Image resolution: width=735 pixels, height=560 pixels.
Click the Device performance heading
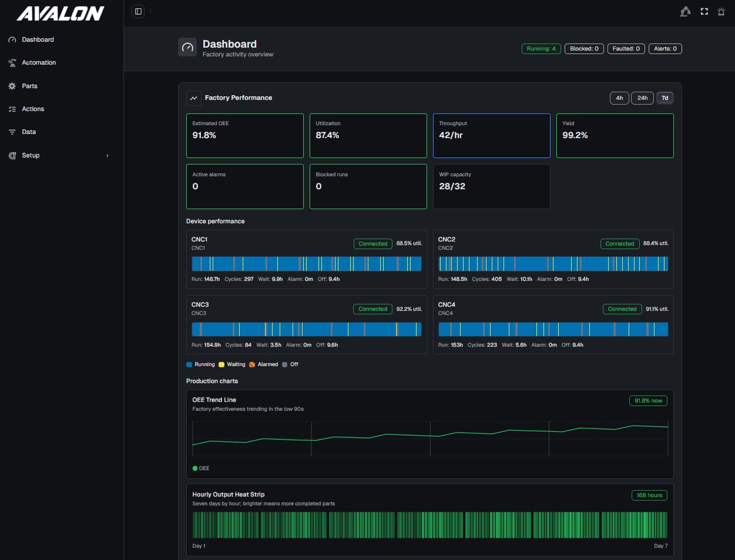[x=216, y=222]
